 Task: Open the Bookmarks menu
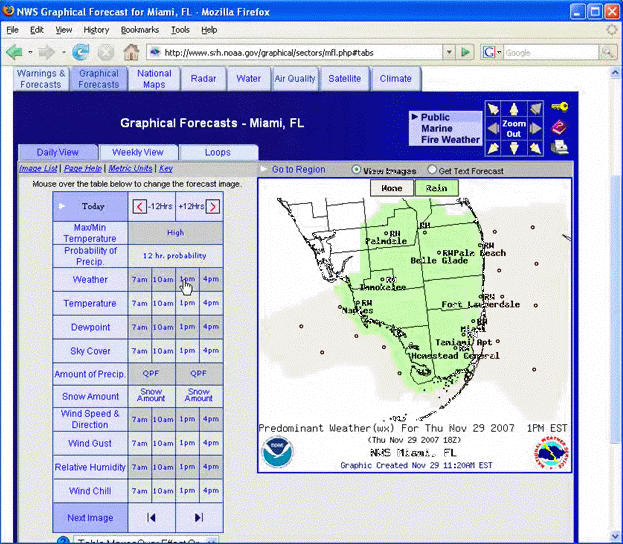click(x=140, y=30)
